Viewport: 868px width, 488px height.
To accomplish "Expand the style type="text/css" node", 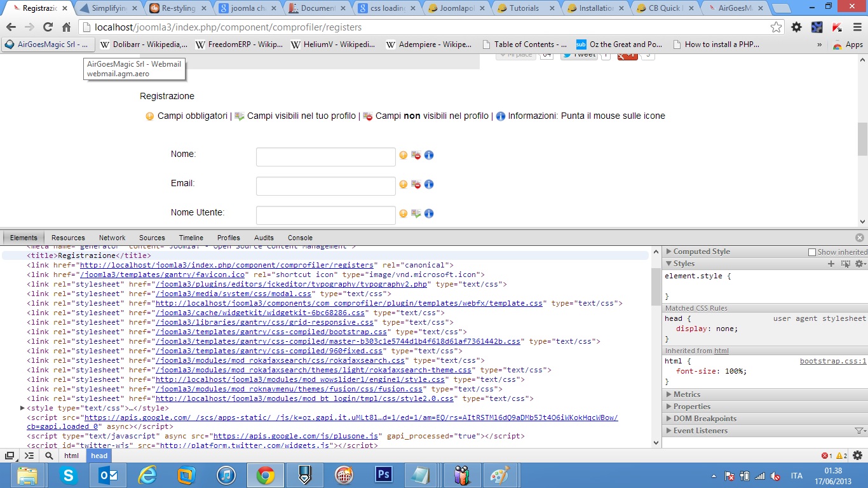I will pos(23,408).
